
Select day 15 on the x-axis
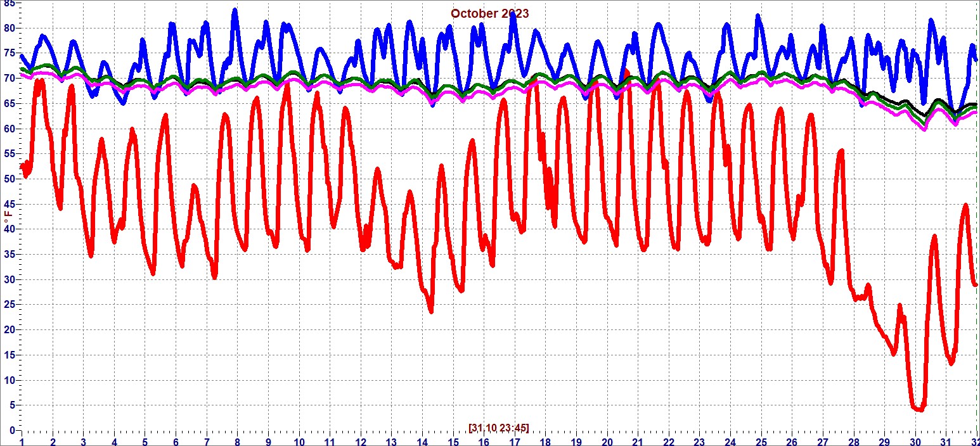(x=453, y=441)
